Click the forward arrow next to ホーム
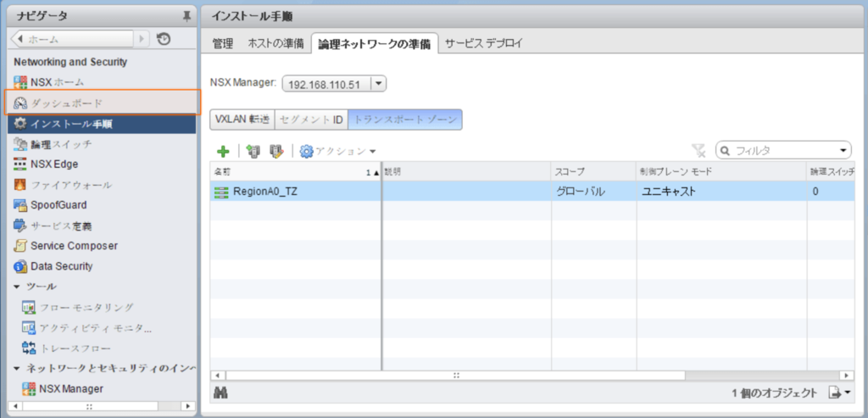This screenshot has width=868, height=418. click(142, 39)
